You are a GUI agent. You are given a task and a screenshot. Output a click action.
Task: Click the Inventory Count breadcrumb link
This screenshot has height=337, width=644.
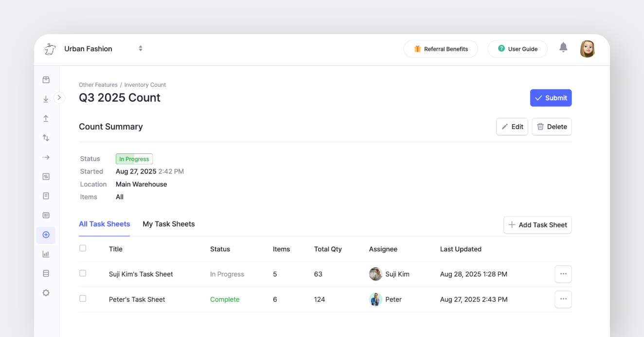pos(145,84)
